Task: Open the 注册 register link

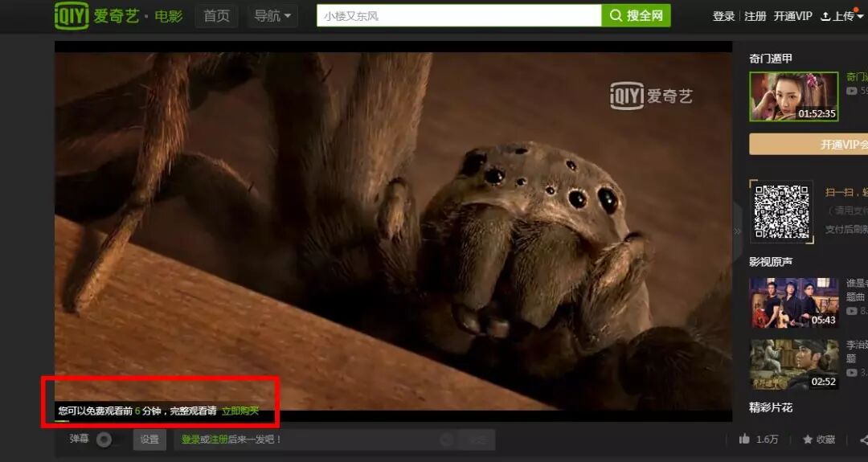Action: 755,17
